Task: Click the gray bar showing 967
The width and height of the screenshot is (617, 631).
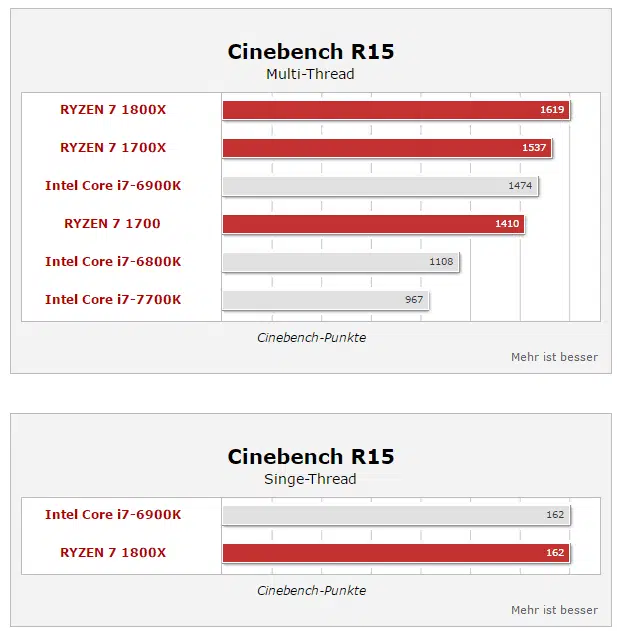Action: (x=326, y=300)
